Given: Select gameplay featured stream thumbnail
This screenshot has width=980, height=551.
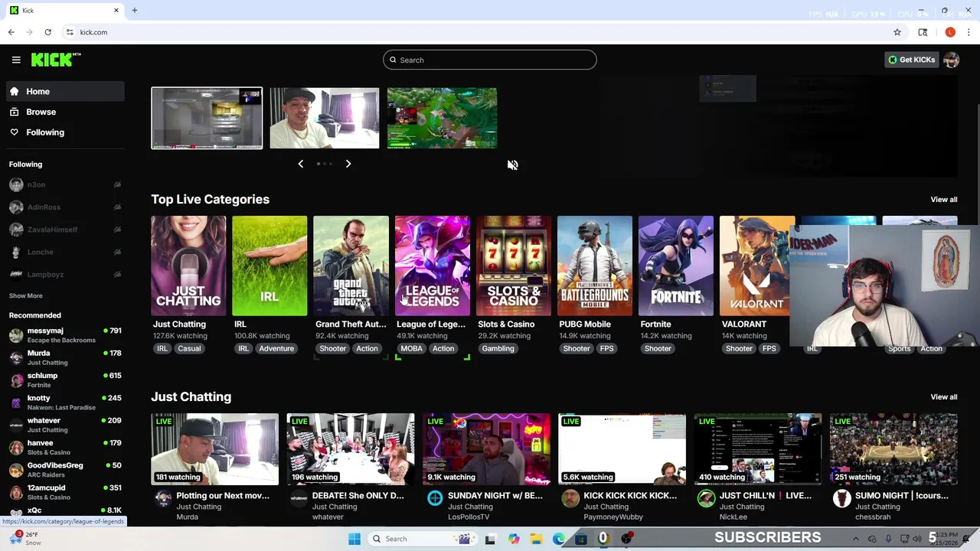Looking at the screenshot, I should pos(442,118).
